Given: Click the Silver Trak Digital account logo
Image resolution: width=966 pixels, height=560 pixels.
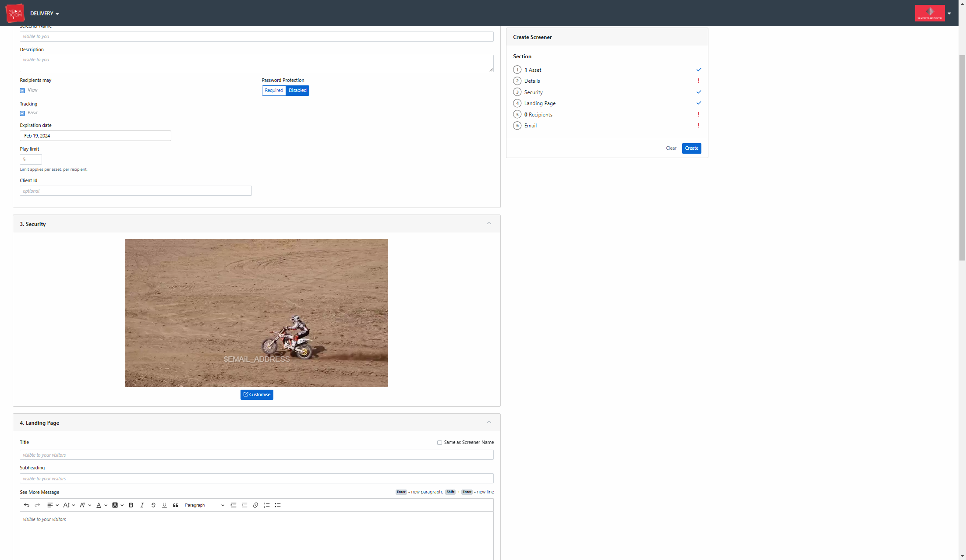Looking at the screenshot, I should [930, 13].
